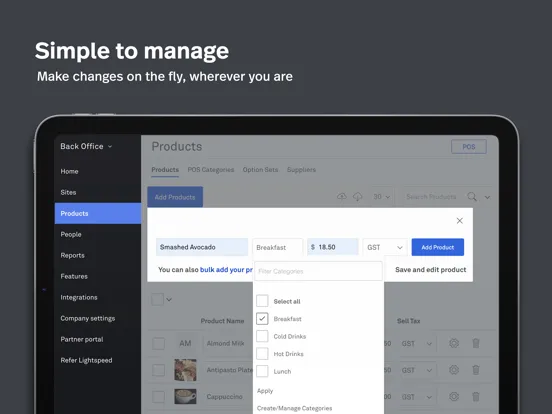
Task: Open the Breakfast category dropdown field
Action: pyautogui.click(x=277, y=247)
